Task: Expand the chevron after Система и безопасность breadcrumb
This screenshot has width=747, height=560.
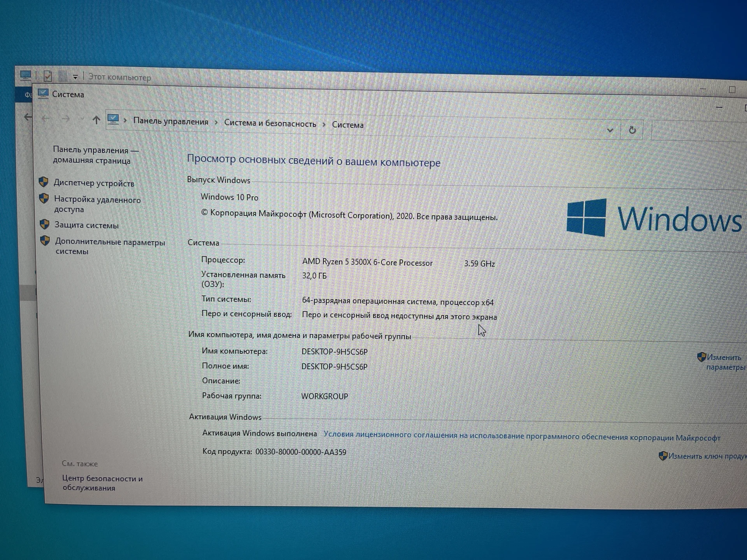Action: tap(324, 124)
